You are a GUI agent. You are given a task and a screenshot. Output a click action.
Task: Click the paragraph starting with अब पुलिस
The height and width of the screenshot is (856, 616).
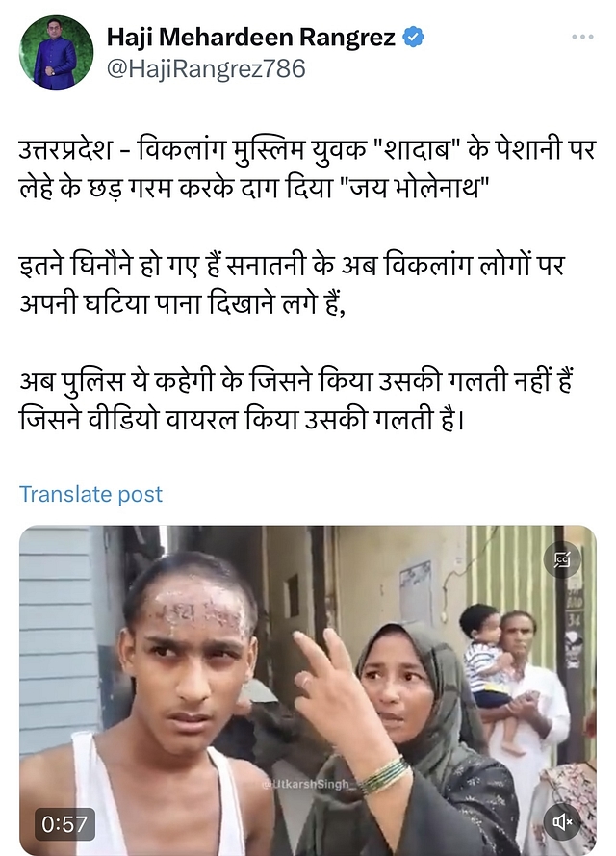tap(296, 401)
